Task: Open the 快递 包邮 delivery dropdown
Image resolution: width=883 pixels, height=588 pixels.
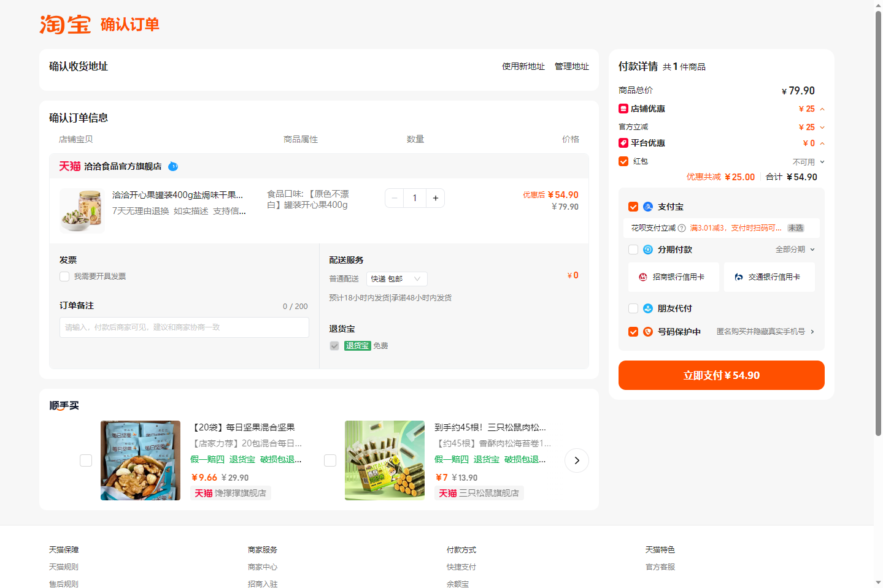Action: (x=397, y=279)
